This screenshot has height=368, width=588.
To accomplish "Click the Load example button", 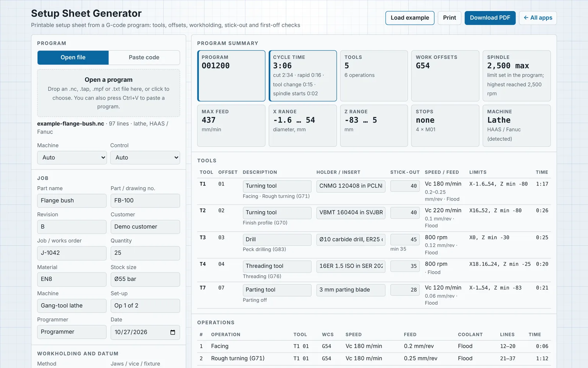I will coord(410,18).
